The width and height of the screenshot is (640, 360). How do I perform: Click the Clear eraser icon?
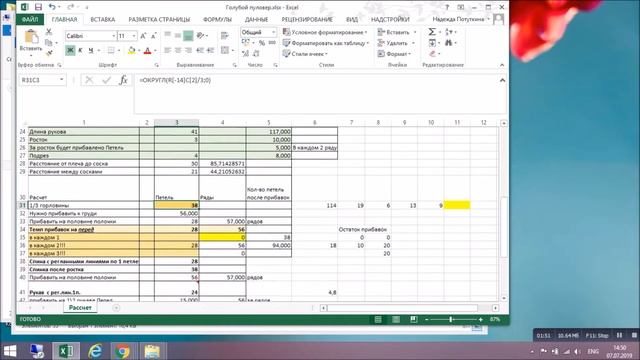click(x=432, y=54)
